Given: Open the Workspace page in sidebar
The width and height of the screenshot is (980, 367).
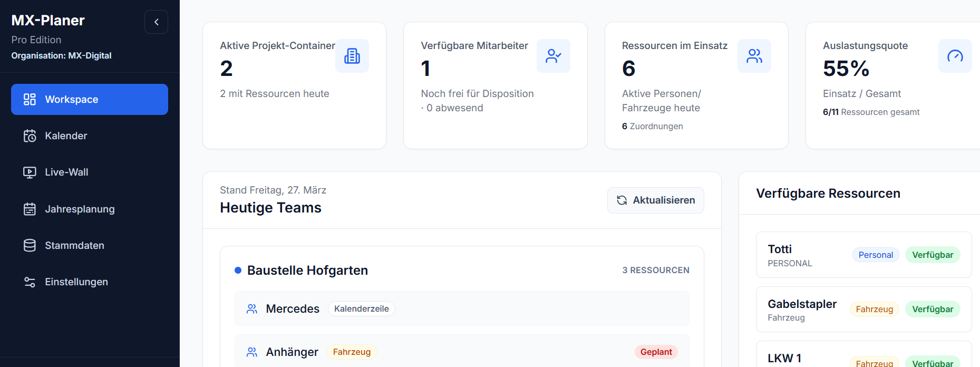Looking at the screenshot, I should (x=90, y=99).
